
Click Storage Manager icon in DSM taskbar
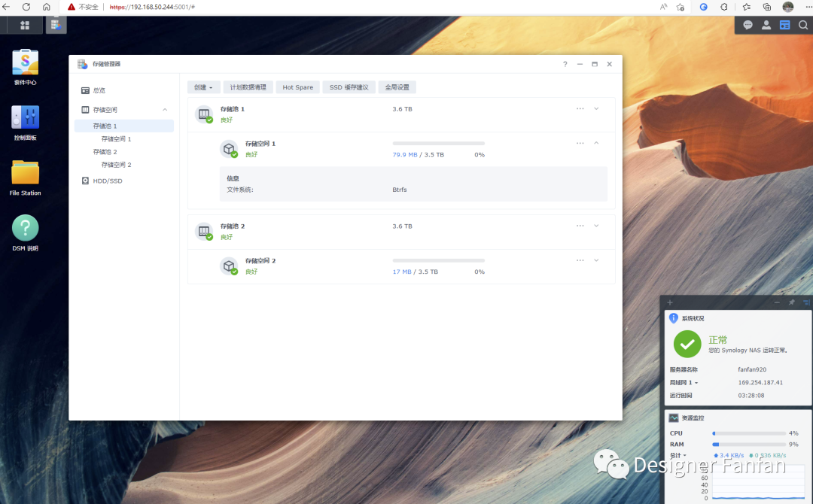(x=56, y=24)
